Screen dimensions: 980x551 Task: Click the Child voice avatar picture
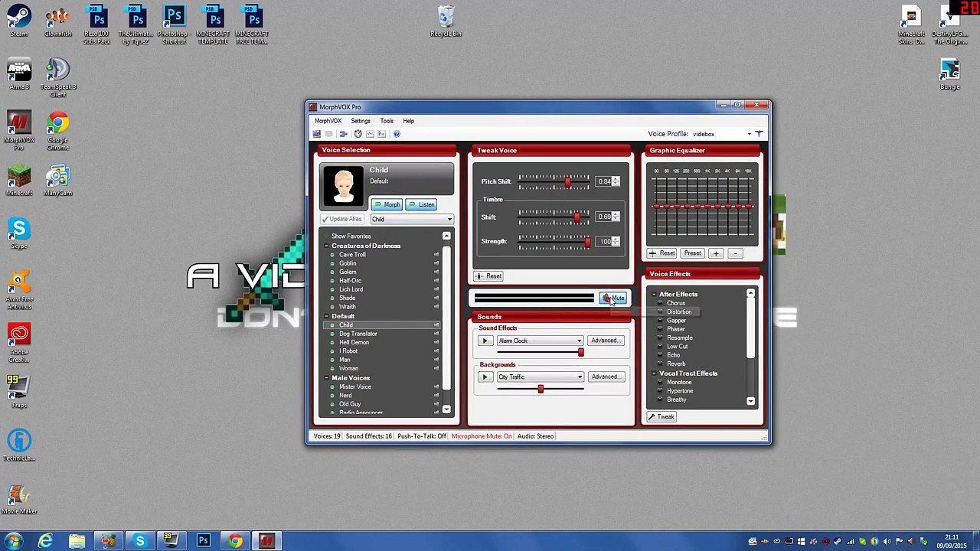point(343,186)
